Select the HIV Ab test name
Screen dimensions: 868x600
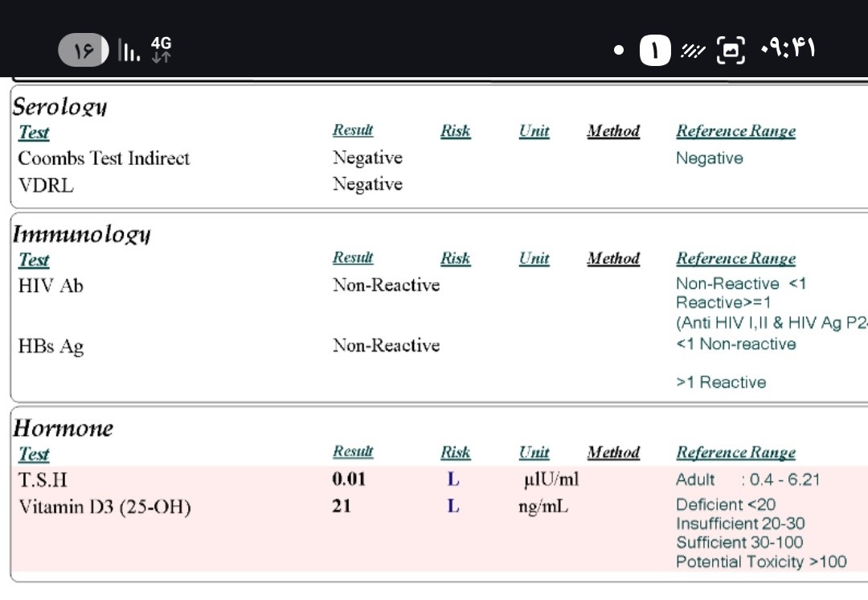51,286
